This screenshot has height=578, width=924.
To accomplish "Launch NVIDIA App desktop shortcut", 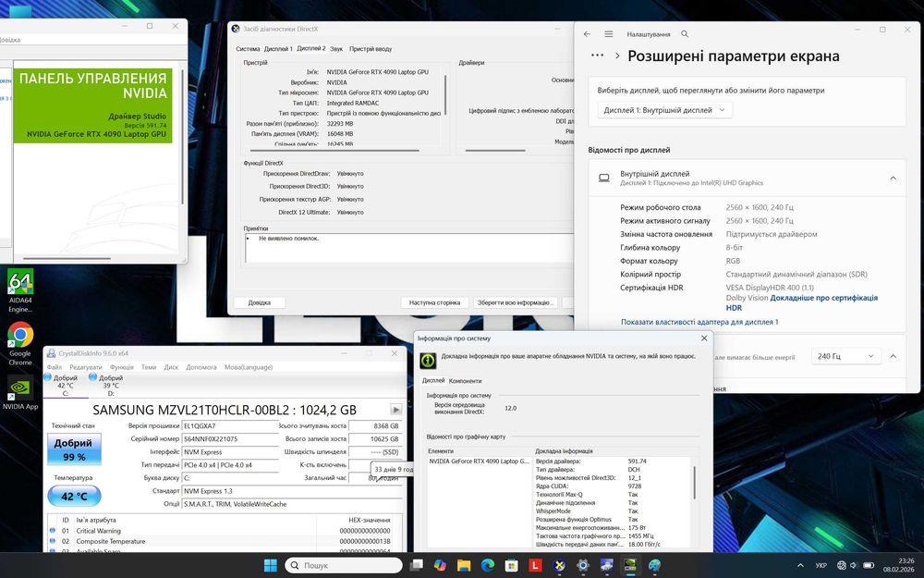I will (x=20, y=392).
